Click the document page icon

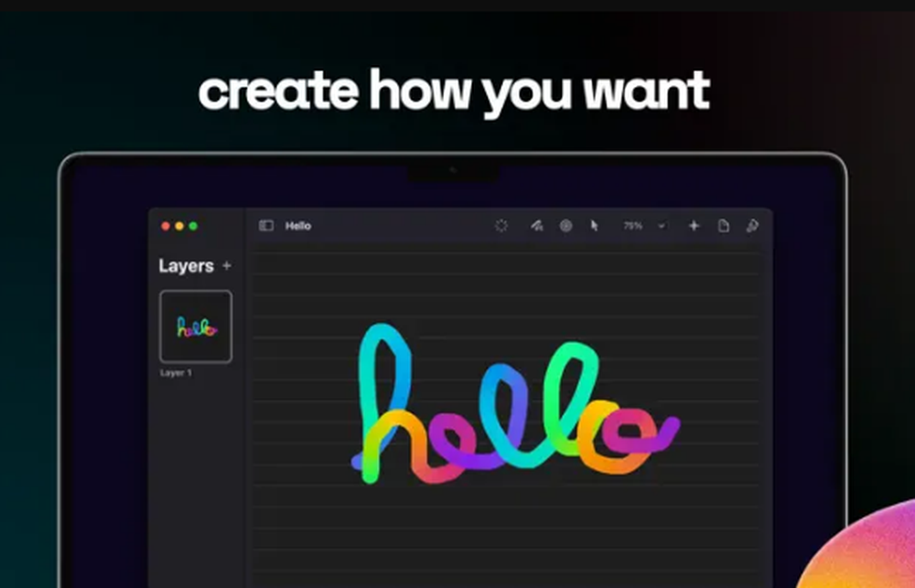coord(724,226)
